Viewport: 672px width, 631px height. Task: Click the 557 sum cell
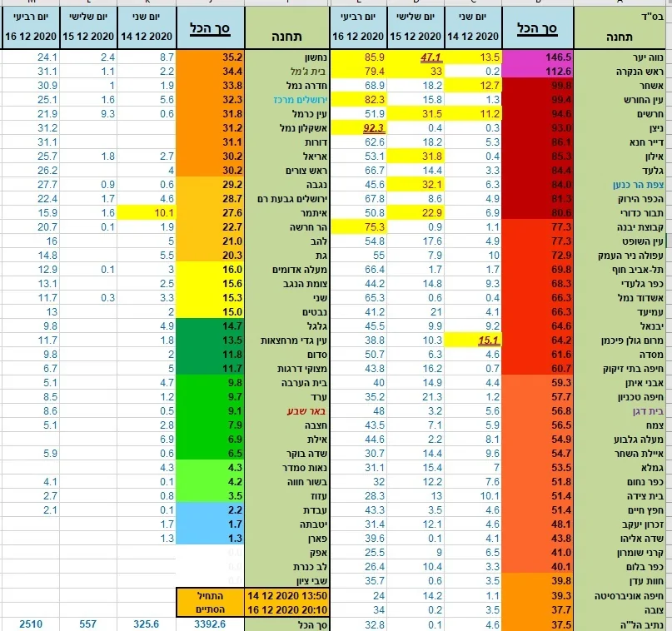[x=89, y=624]
